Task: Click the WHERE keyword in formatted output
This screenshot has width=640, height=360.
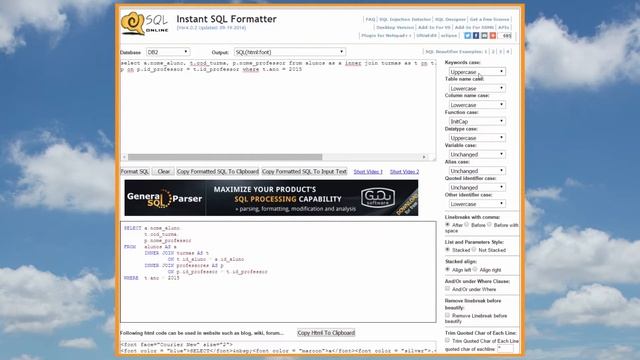Action: click(131, 278)
